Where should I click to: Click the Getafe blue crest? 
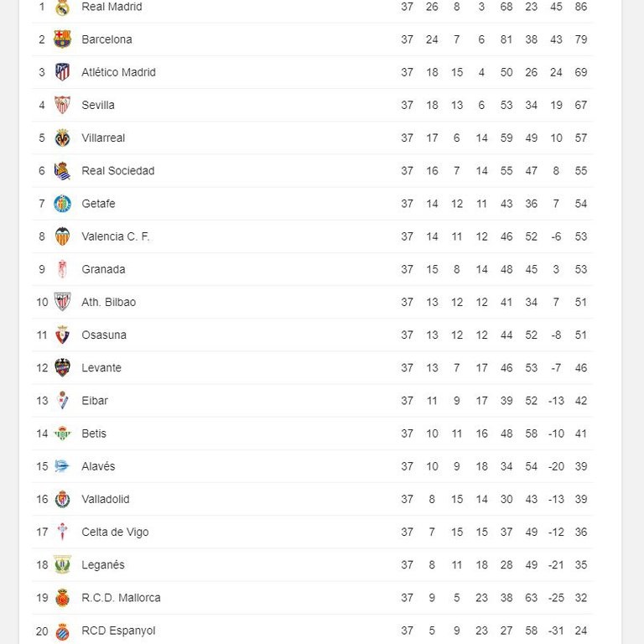coord(62,204)
